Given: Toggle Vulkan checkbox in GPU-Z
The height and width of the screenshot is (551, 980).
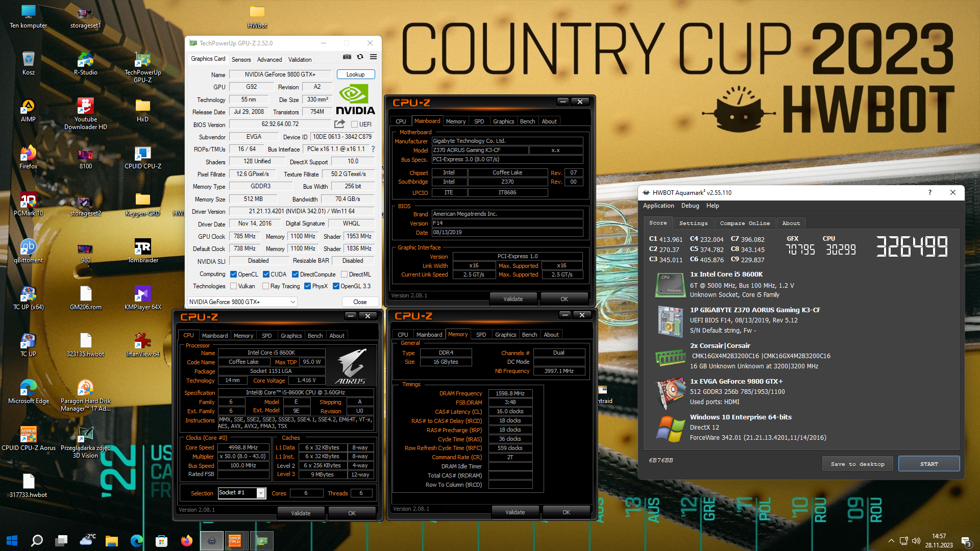Looking at the screenshot, I should [233, 286].
